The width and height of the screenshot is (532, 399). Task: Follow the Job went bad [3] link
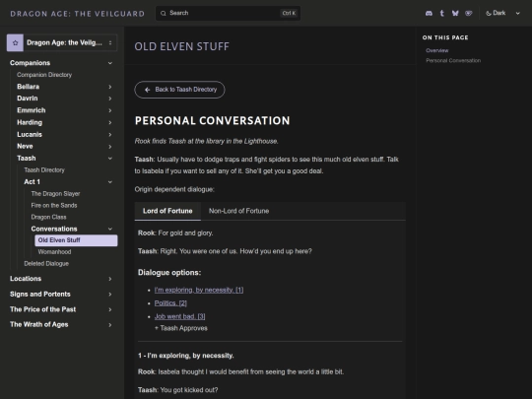tap(180, 316)
